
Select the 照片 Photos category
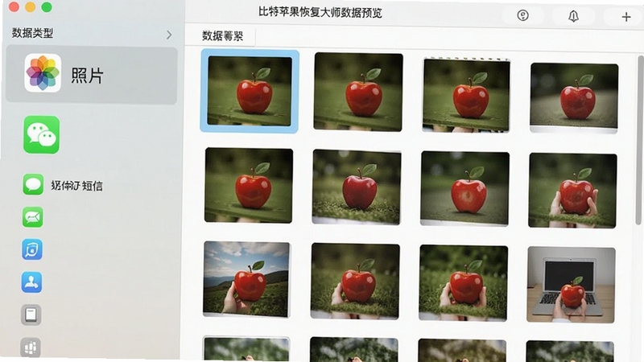click(x=91, y=75)
